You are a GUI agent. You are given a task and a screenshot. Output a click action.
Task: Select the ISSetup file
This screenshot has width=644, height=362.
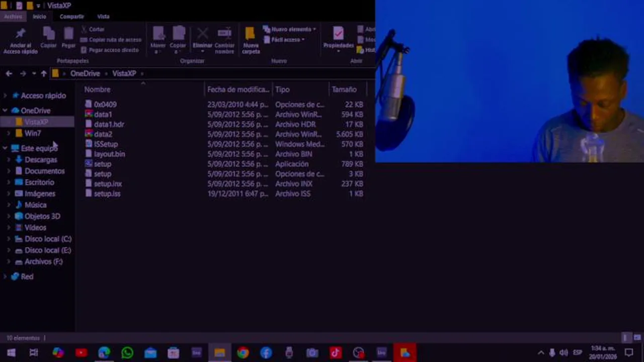(x=106, y=144)
